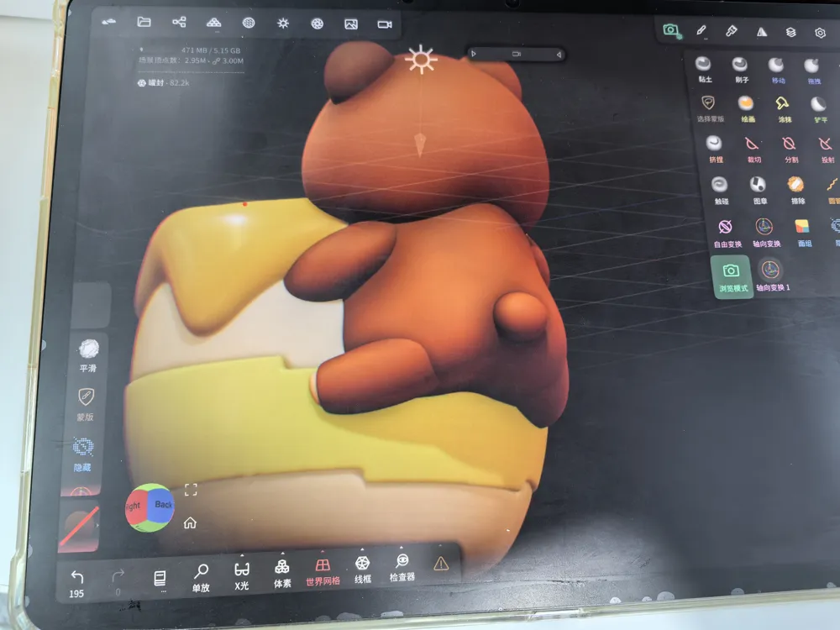Expand 线框 options arrow
Image resolution: width=840 pixels, height=630 pixels.
[362, 549]
